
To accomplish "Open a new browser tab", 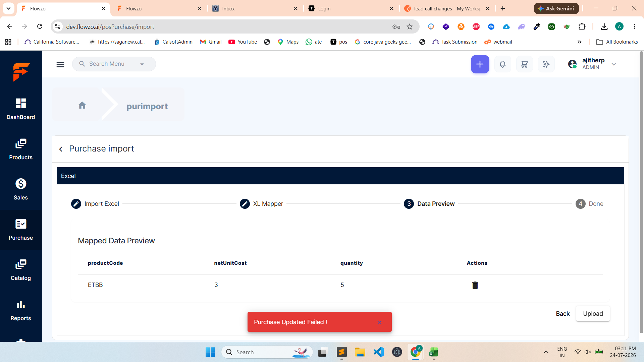I will click(503, 8).
